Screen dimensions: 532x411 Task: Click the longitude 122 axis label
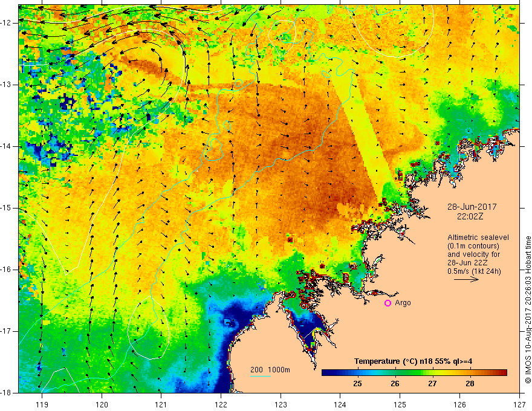(x=221, y=404)
